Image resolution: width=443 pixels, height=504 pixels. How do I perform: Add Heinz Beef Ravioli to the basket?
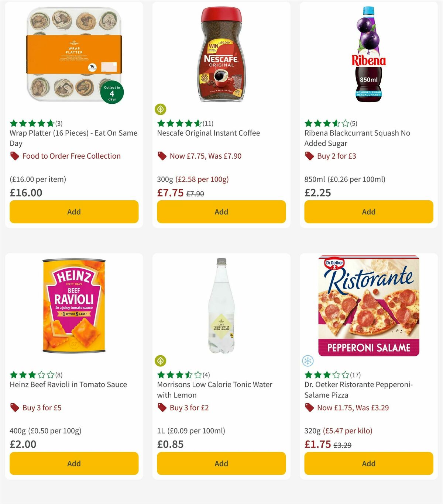74,463
